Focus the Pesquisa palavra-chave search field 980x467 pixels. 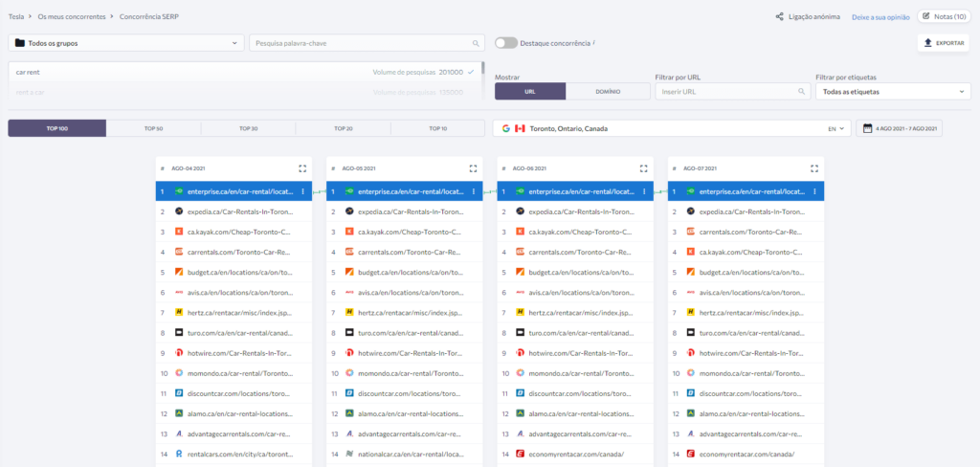click(x=367, y=43)
